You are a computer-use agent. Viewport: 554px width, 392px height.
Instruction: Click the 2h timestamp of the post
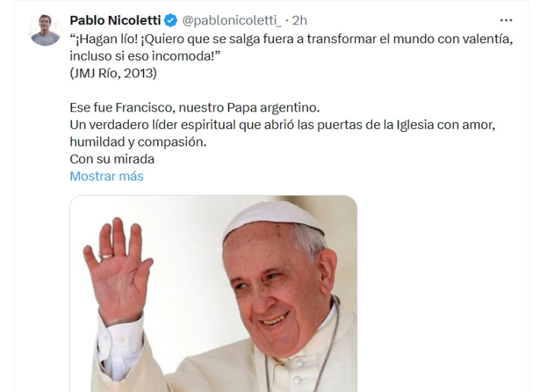[x=299, y=20]
